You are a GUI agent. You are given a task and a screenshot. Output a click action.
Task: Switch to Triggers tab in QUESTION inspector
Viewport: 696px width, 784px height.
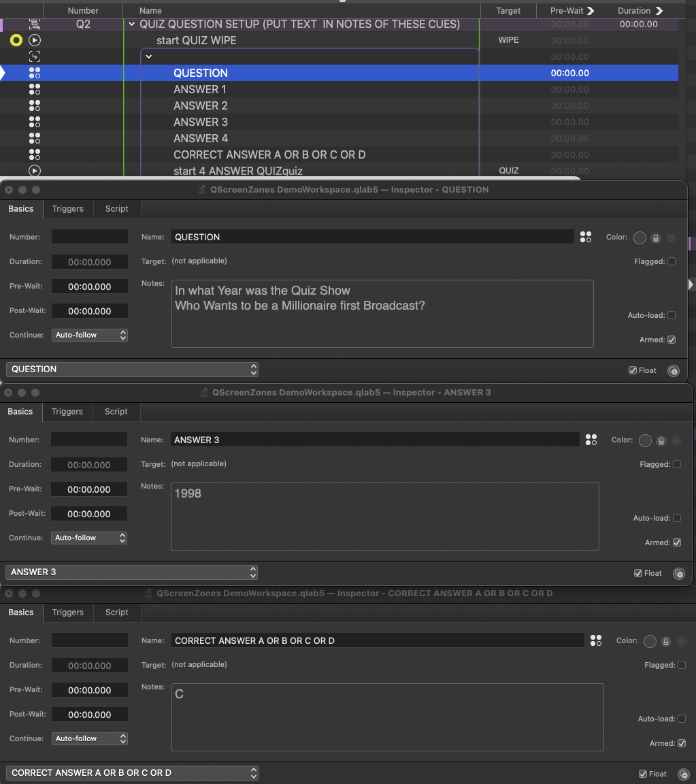click(x=68, y=209)
